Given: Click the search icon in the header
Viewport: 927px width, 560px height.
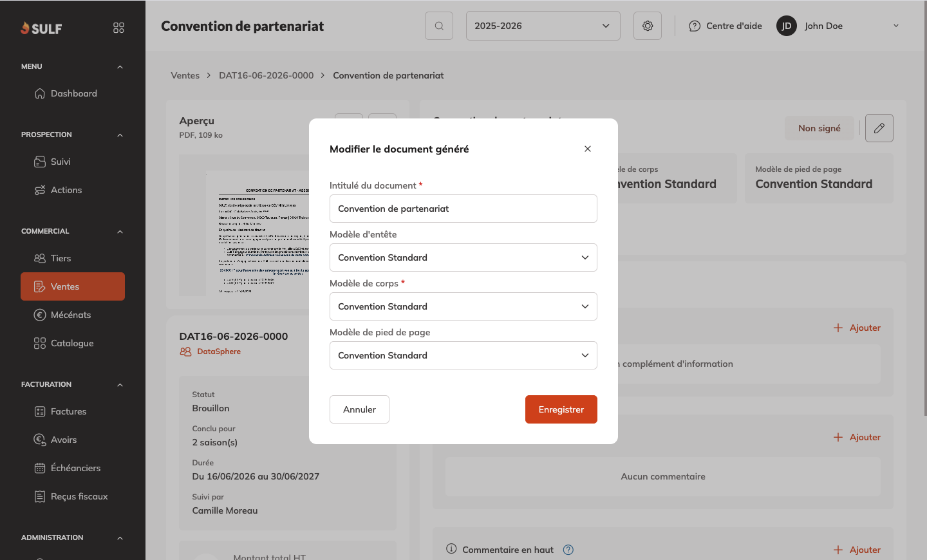Looking at the screenshot, I should (439, 26).
